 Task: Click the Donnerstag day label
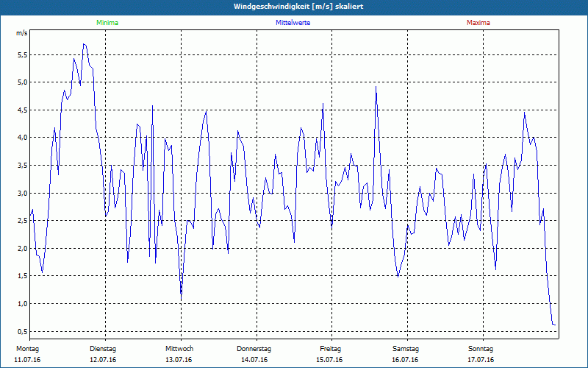[254, 349]
